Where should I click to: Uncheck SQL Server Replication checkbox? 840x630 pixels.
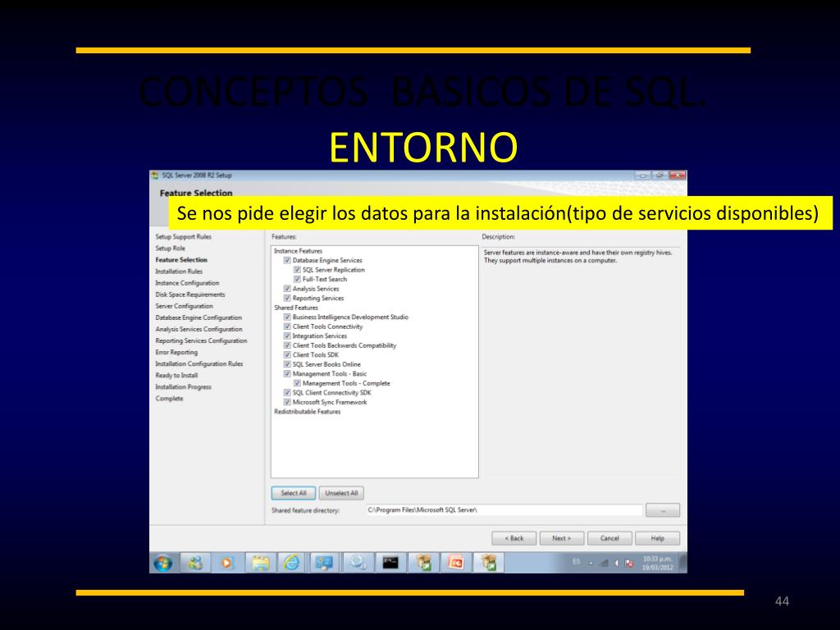tap(297, 270)
